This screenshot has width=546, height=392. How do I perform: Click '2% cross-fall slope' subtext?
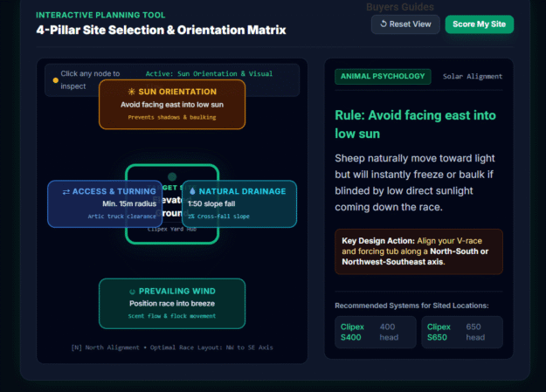click(218, 217)
